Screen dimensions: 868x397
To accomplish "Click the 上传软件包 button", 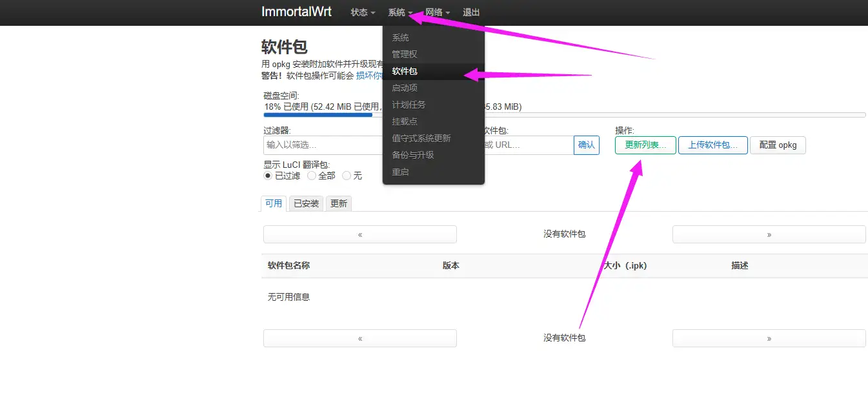I will [x=712, y=145].
